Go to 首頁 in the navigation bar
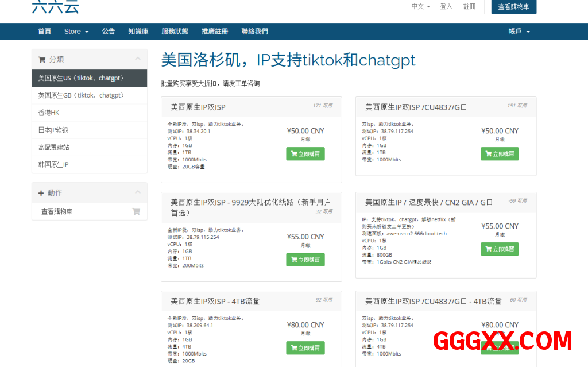Viewport: 588px width, 367px height. pyautogui.click(x=44, y=32)
